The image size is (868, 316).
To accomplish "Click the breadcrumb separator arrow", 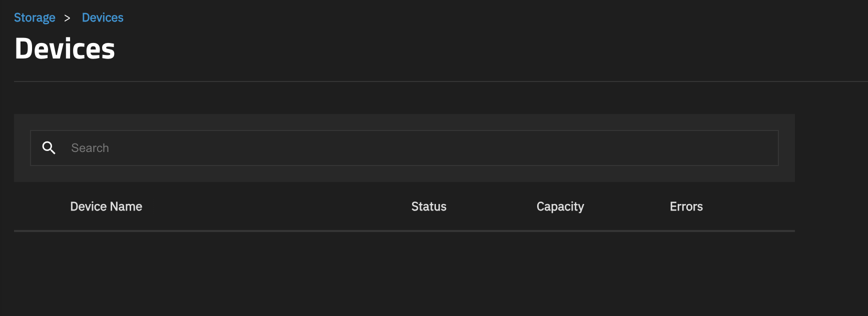I will coord(67,18).
